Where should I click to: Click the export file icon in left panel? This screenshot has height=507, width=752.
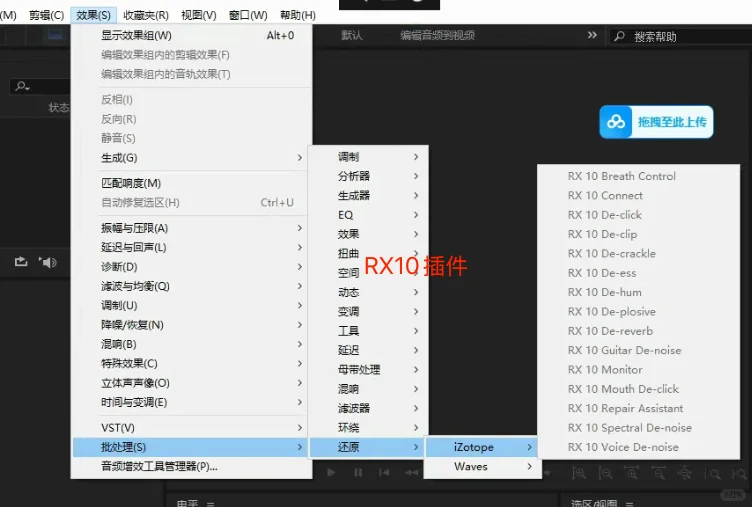tap(21, 262)
